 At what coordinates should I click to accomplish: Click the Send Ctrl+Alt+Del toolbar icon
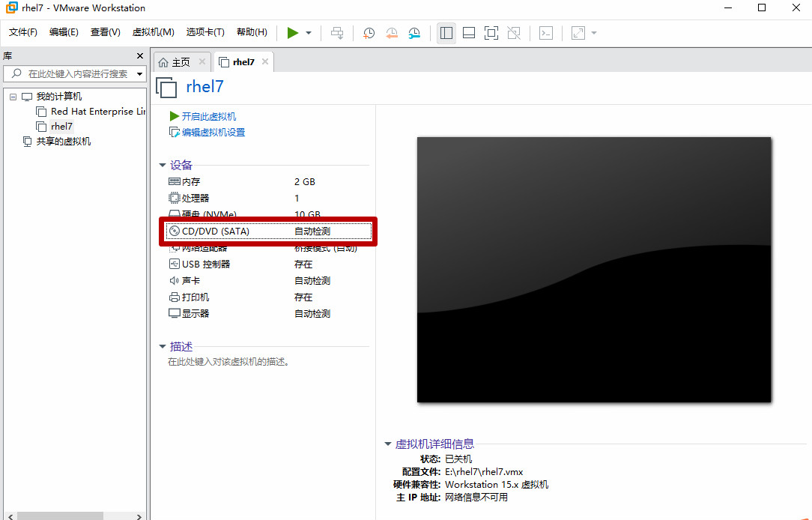[x=337, y=33]
